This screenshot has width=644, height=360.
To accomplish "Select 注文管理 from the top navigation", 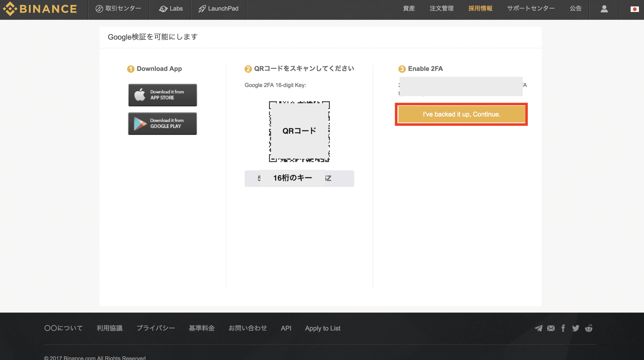I will click(x=442, y=9).
